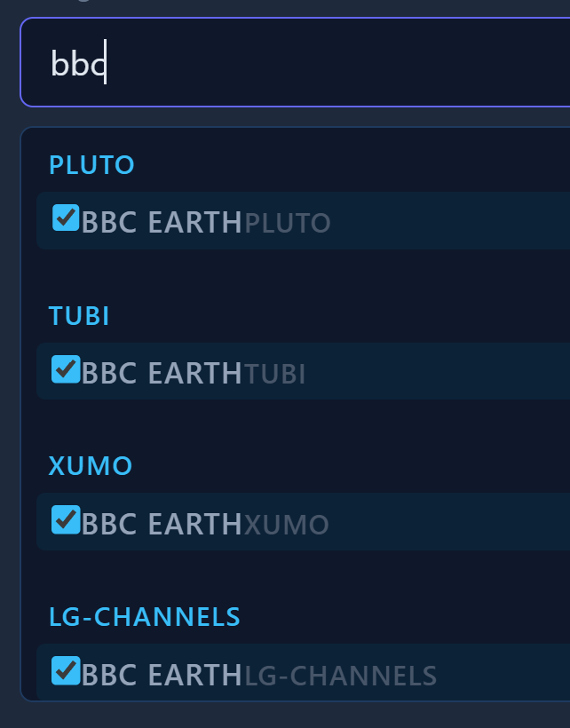Image resolution: width=570 pixels, height=728 pixels.
Task: Untick the BBC Earth LG-Channels checkbox
Action: [66, 670]
